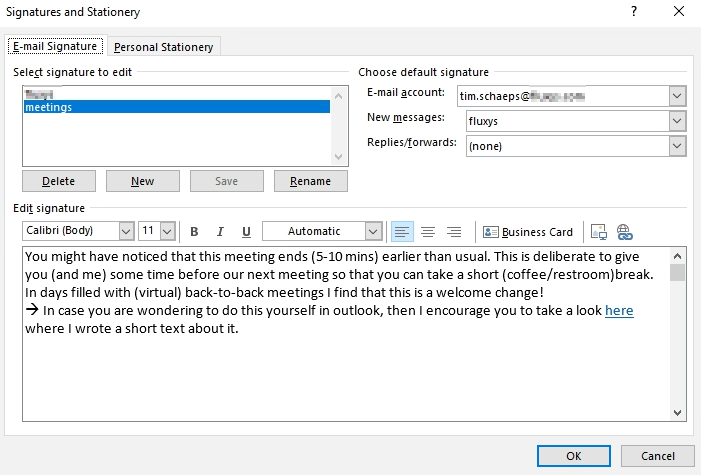The height and width of the screenshot is (475, 701).
Task: Select the 'meetings' signature in list
Action: (177, 107)
